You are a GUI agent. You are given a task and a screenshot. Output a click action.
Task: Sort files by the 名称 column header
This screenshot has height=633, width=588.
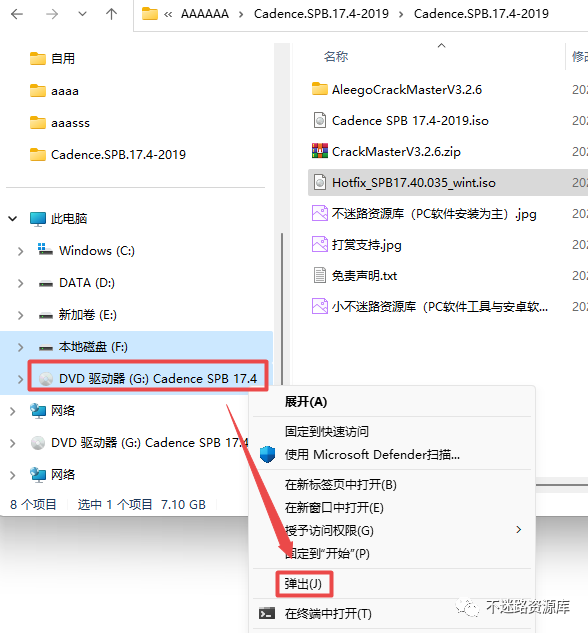tap(336, 57)
